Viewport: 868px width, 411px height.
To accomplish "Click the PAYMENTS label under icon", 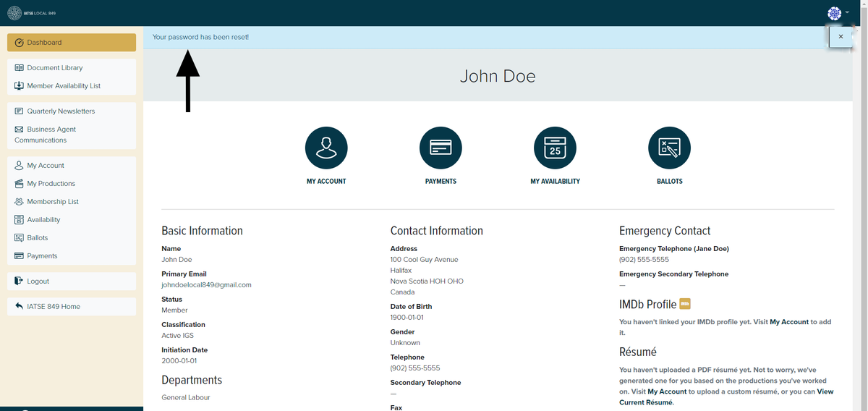I will coord(441,182).
